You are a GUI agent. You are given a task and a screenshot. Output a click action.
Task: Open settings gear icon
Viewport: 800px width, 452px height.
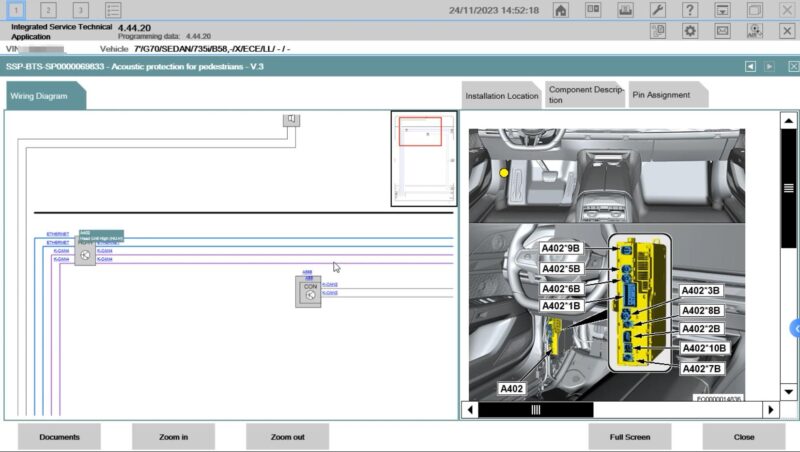690,31
